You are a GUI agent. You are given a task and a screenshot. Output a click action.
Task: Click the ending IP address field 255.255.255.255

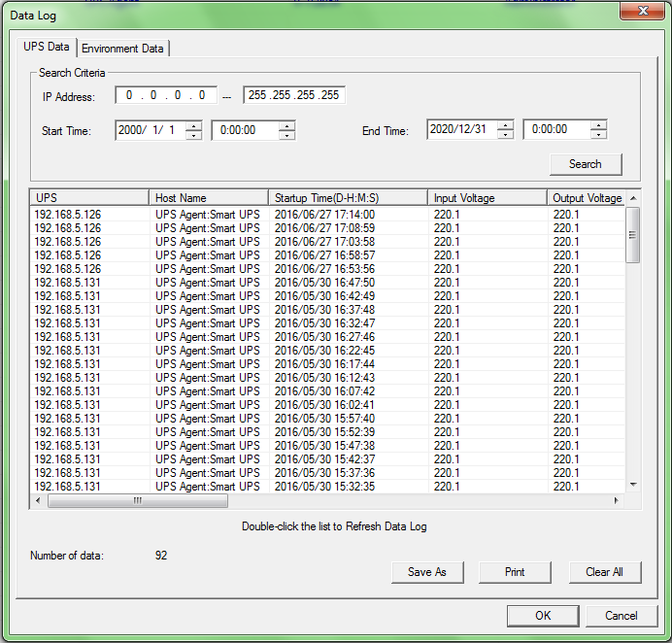293,95
